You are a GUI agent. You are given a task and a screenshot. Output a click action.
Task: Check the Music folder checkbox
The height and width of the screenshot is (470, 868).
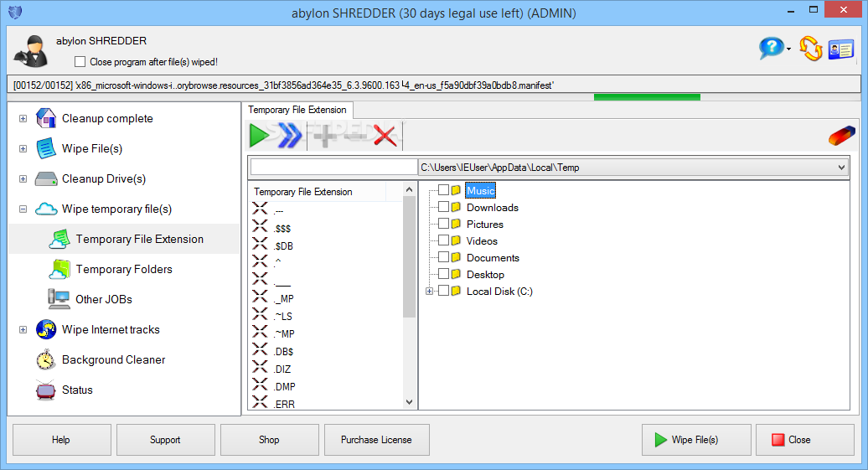tap(443, 190)
